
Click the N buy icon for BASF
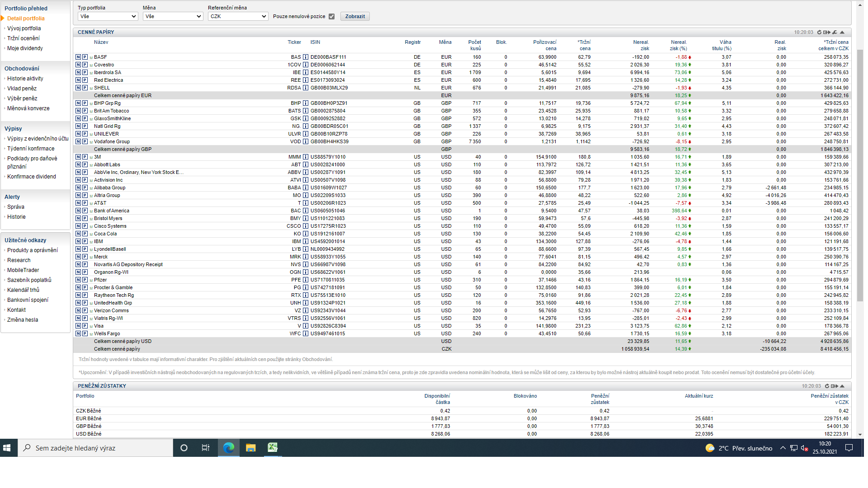[x=78, y=57]
